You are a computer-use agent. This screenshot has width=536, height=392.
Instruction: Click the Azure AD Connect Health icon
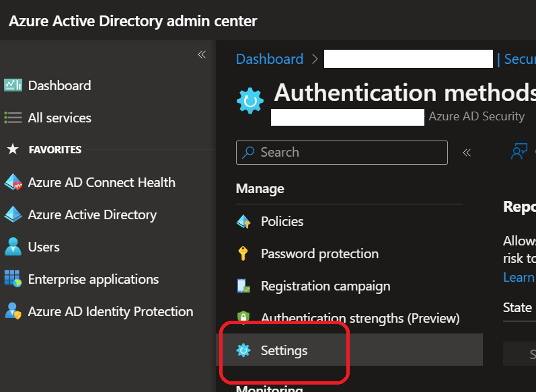coord(13,182)
